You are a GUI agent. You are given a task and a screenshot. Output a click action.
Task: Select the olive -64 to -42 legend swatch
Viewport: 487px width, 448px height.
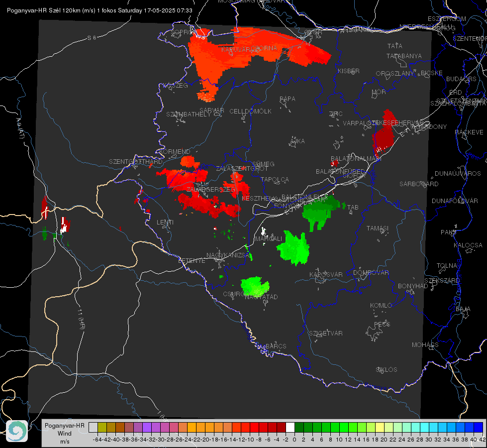tap(102, 427)
